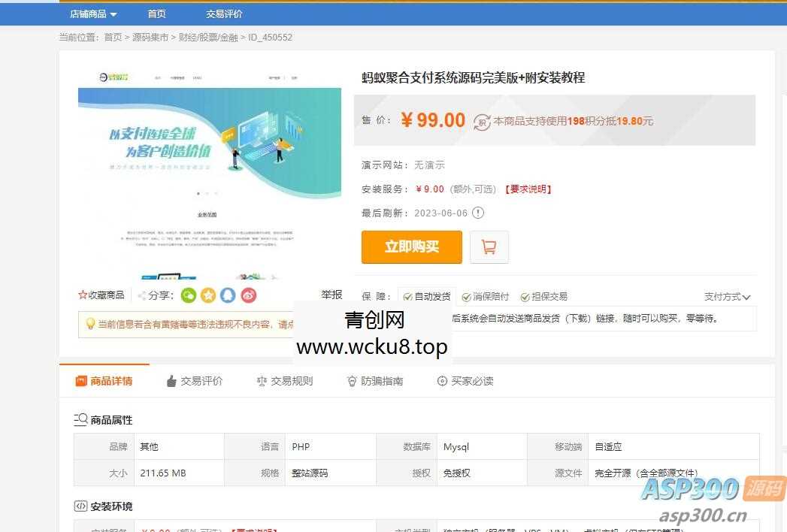Enable the 自动发货 guarantee checkbox
Screen dimensions: 787x532
coord(406,297)
